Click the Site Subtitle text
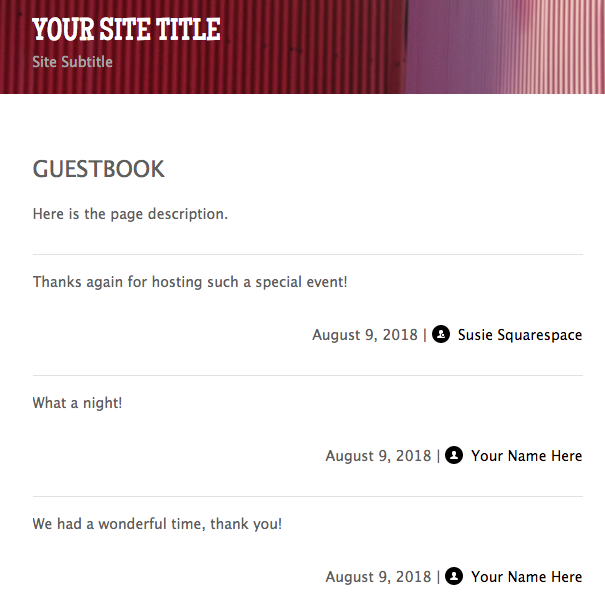 point(73,62)
